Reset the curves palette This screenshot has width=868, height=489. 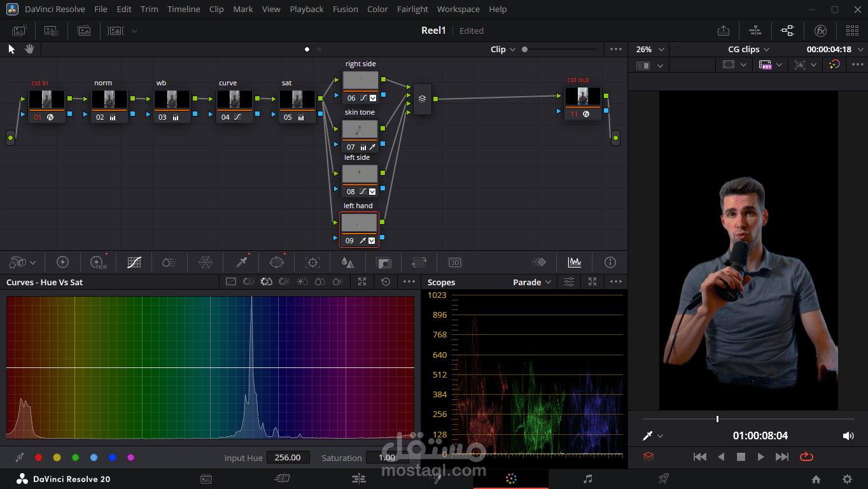(x=386, y=281)
